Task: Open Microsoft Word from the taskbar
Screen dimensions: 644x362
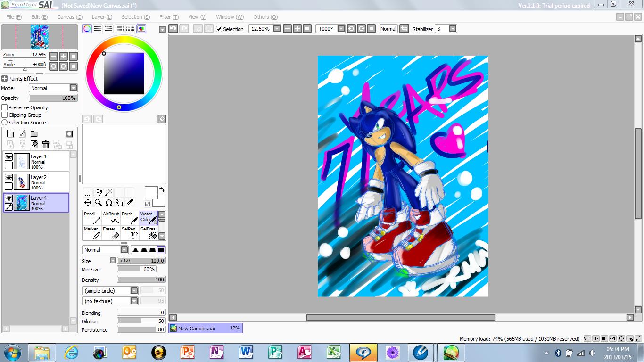Action: coord(246,353)
